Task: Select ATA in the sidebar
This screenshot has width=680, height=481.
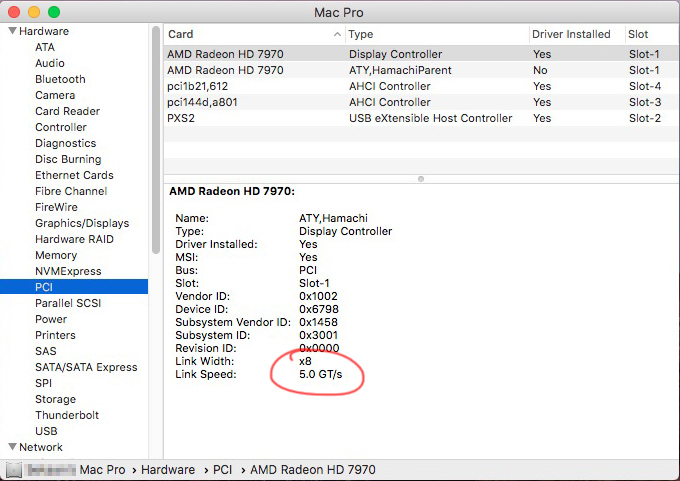Action: (45, 47)
